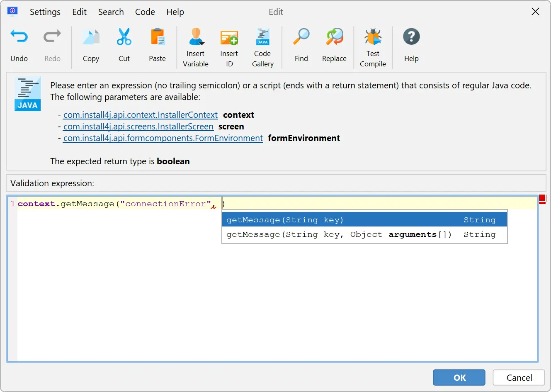
Task: Confirm with the OK button
Action: tap(459, 377)
